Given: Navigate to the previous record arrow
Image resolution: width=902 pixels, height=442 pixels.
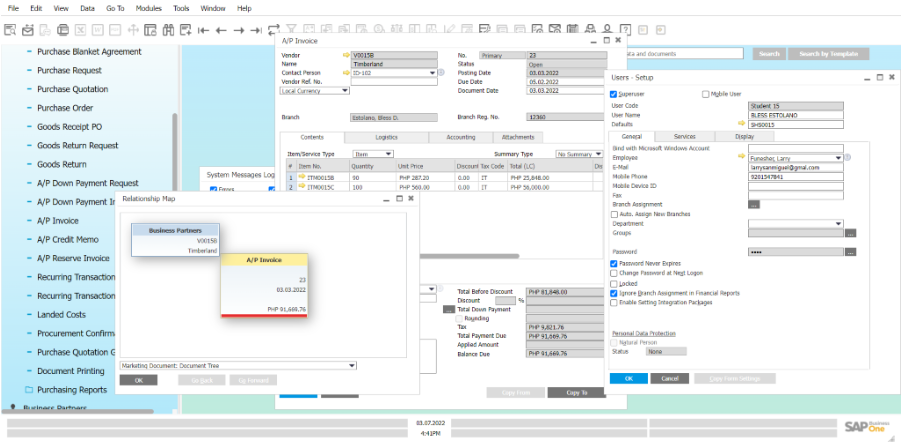Looking at the screenshot, I should coord(221,30).
